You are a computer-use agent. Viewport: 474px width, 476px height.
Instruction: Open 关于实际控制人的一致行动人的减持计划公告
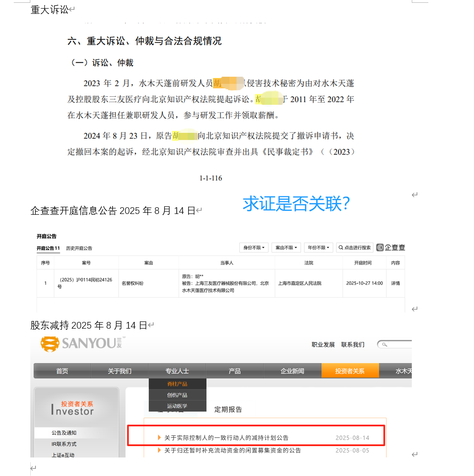(226, 438)
